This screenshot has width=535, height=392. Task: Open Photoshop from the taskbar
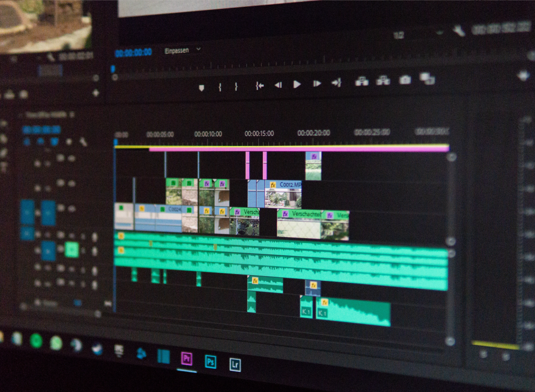tap(210, 361)
